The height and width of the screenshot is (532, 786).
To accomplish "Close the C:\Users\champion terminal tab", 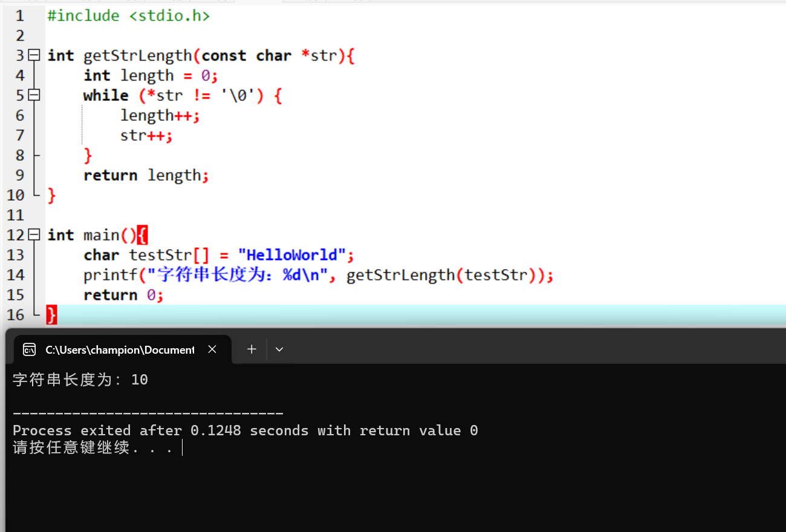I will coord(212,349).
